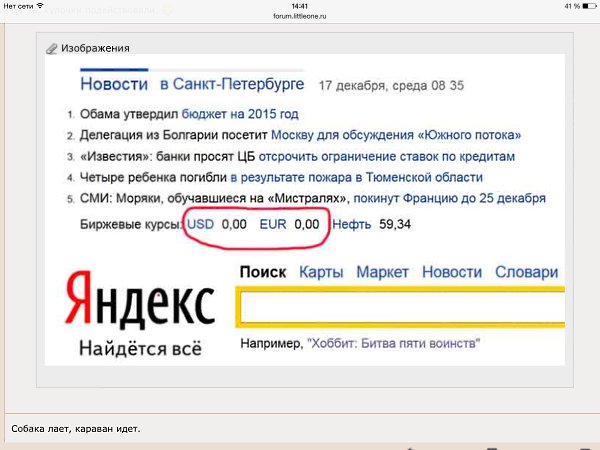Click the USD exchange rate link

(x=199, y=224)
